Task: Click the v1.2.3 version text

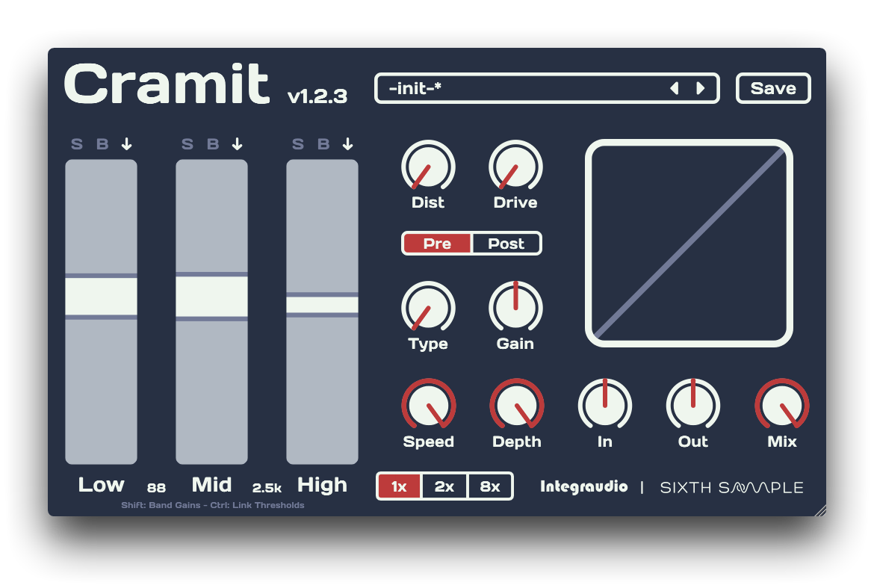Action: [317, 96]
